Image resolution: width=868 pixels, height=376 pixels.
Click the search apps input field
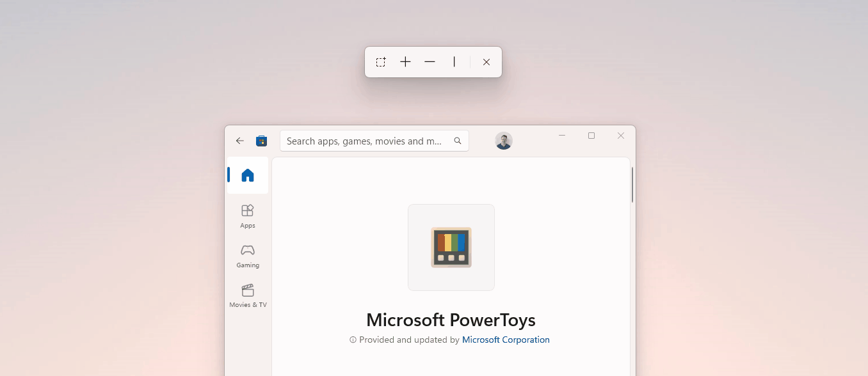[365, 141]
